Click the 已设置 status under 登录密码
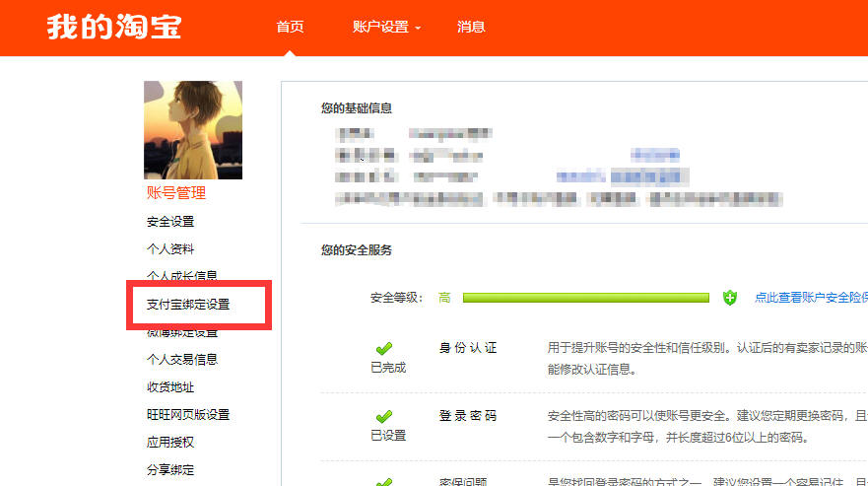Image resolution: width=868 pixels, height=486 pixels. 388,436
